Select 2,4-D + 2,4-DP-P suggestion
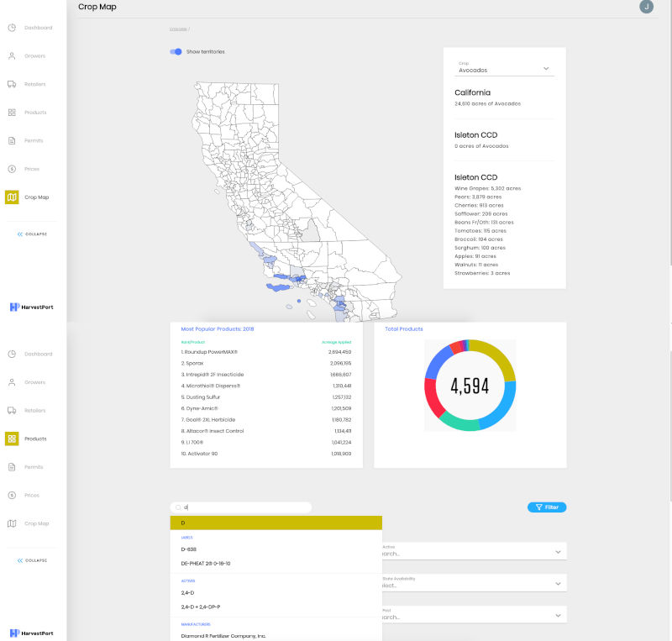Image resolution: width=672 pixels, height=641 pixels. tap(201, 607)
